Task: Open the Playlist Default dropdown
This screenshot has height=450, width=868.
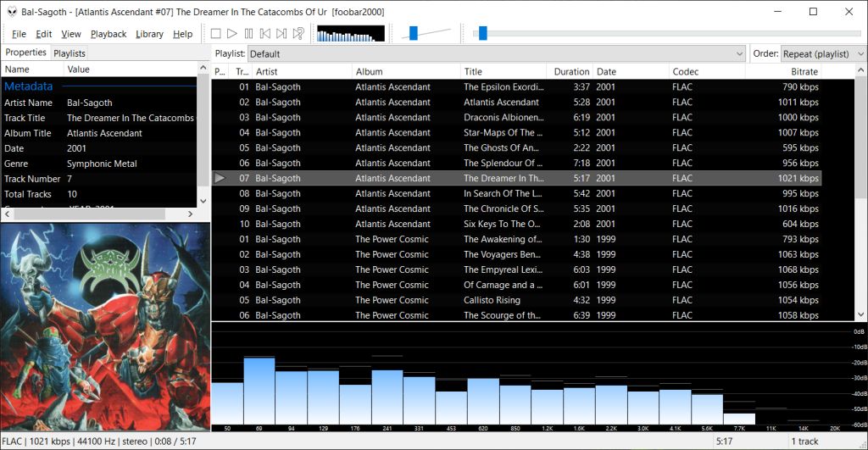Action: [x=496, y=53]
